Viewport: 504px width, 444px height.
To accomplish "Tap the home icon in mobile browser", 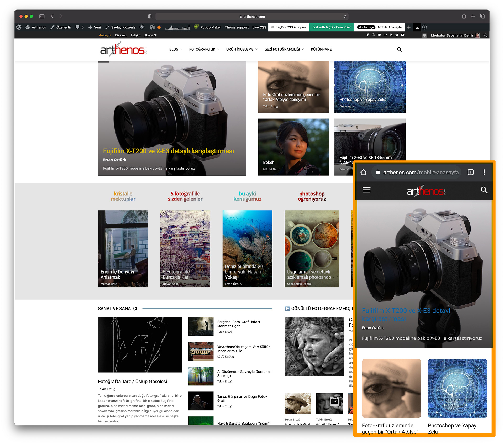I will 363,172.
